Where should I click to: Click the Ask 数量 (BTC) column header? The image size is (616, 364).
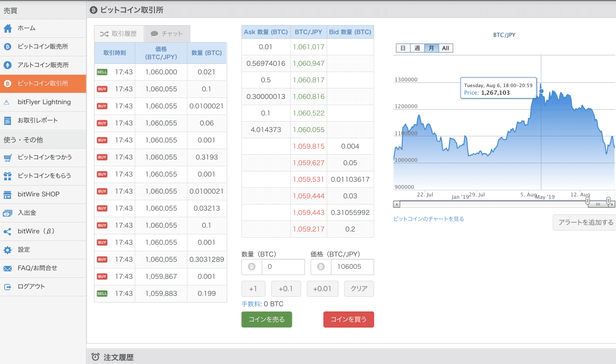pos(266,32)
